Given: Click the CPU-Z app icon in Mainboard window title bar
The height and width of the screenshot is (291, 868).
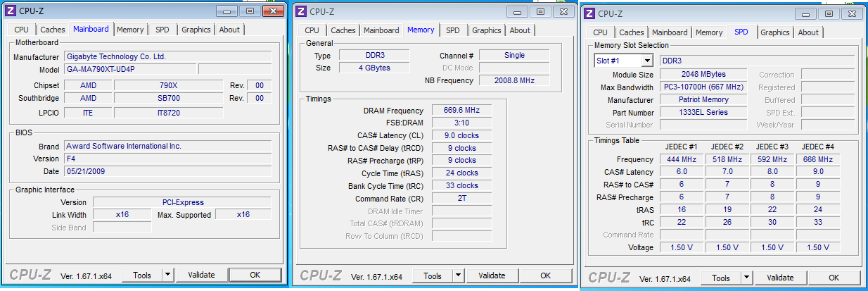Looking at the screenshot, I should pyautogui.click(x=10, y=11).
